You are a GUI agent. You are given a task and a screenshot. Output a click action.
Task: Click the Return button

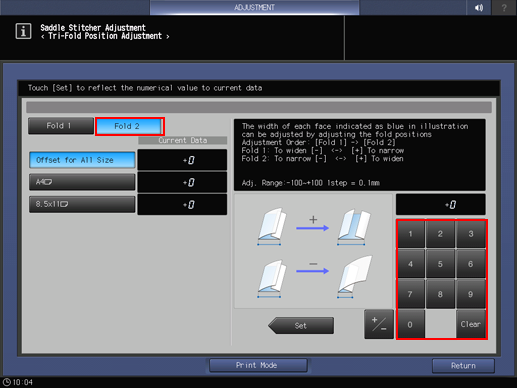pos(463,366)
